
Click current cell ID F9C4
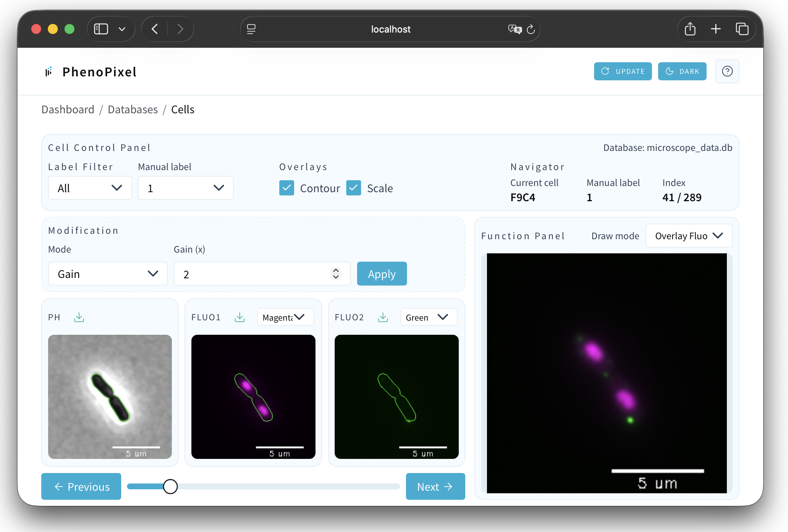[x=522, y=197]
